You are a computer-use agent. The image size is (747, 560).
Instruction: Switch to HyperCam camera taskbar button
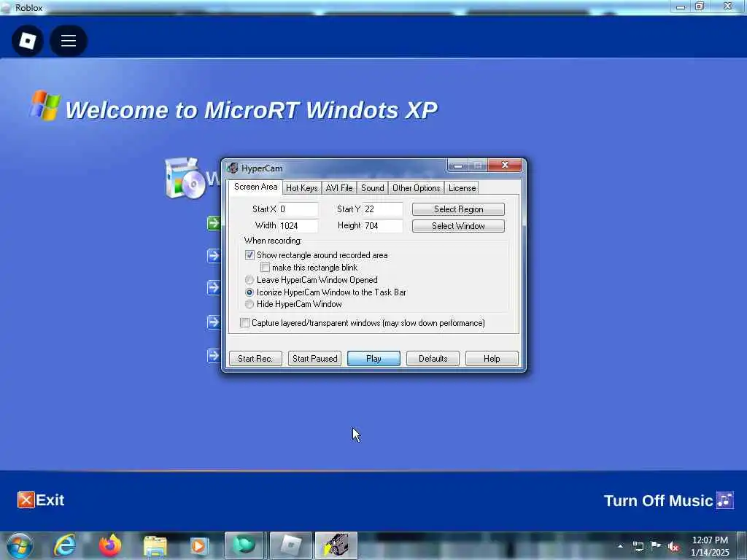pyautogui.click(x=336, y=545)
